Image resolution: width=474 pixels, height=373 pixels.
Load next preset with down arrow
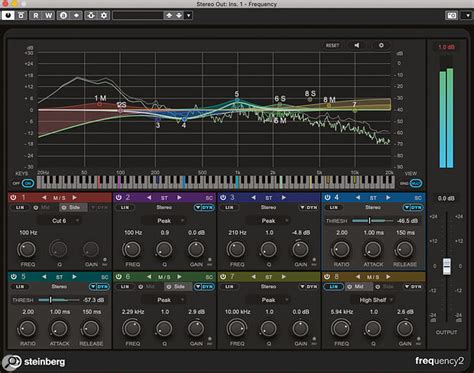[x=179, y=15]
